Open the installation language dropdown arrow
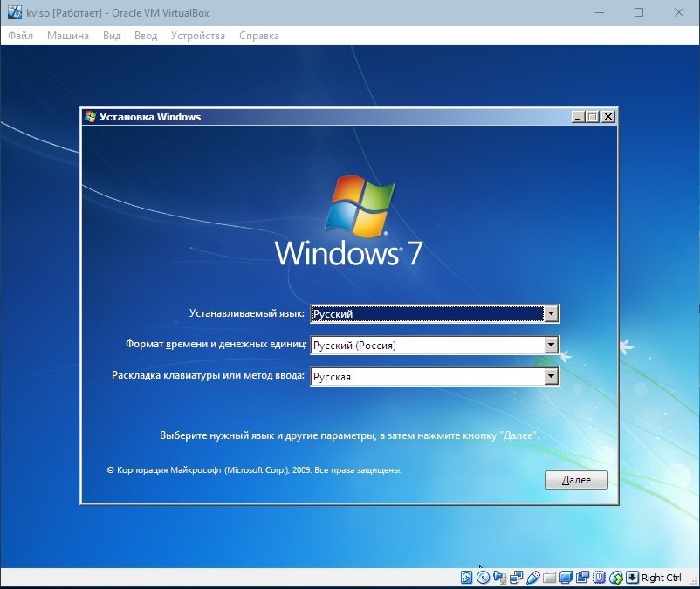 552,313
